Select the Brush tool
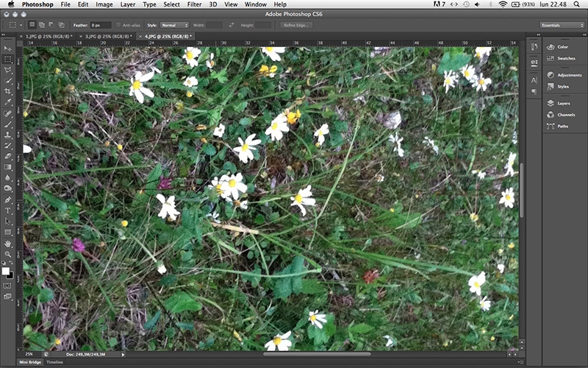This screenshot has height=368, width=588. pyautogui.click(x=7, y=124)
